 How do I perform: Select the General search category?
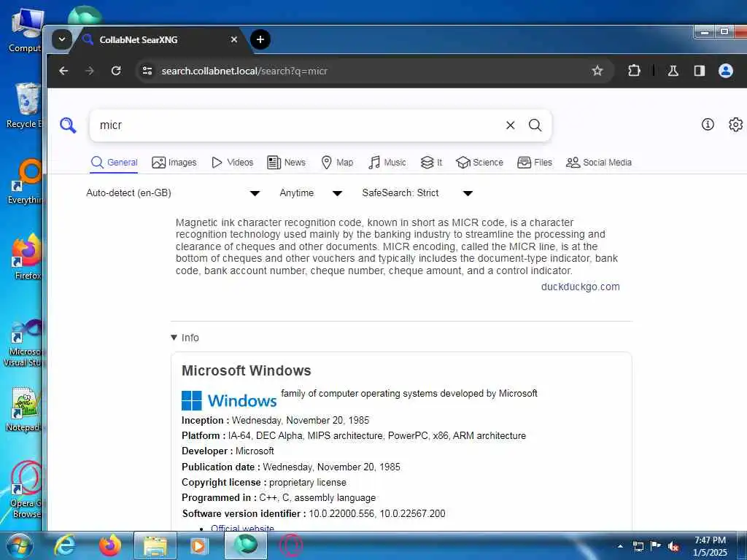click(x=115, y=163)
